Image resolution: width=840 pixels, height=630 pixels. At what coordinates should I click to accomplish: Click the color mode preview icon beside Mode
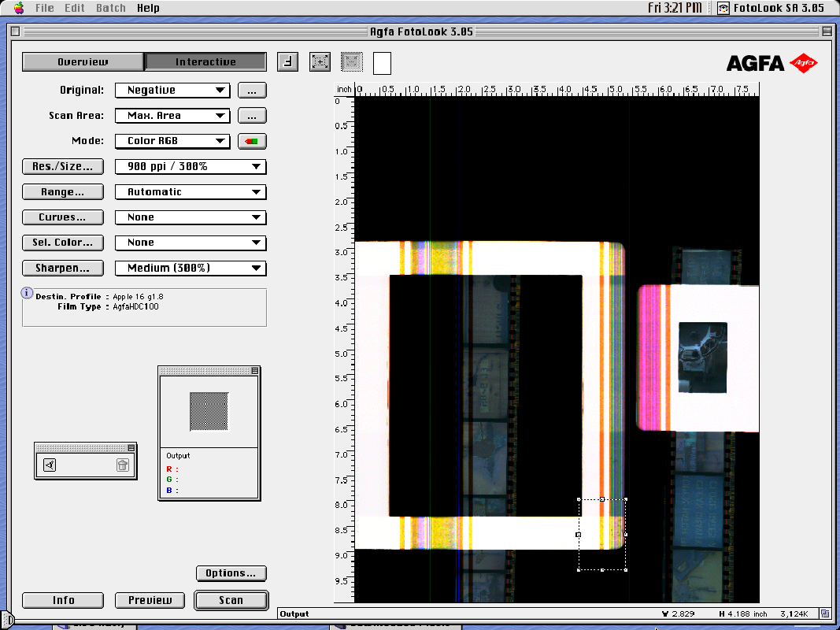(253, 142)
